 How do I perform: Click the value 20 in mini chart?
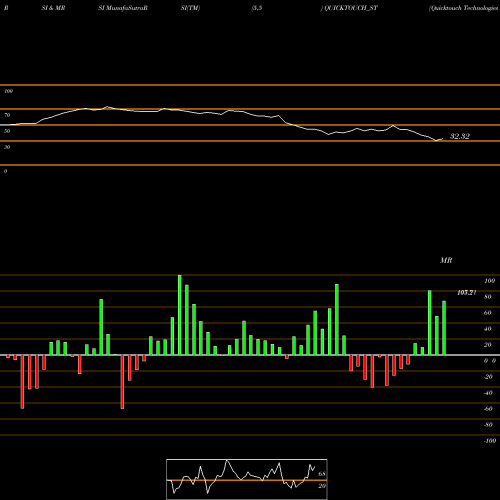pos(322,486)
